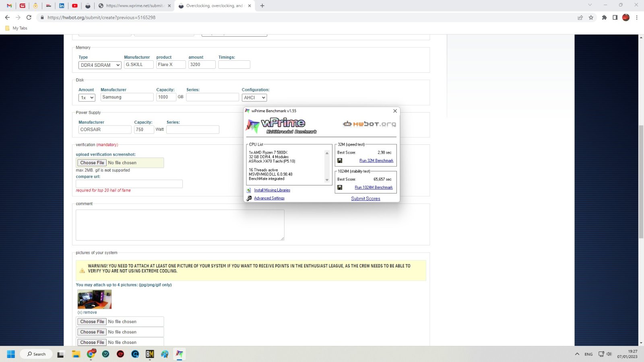This screenshot has height=362, width=644.
Task: Toggle Chrome side panel
Action: 615,17
